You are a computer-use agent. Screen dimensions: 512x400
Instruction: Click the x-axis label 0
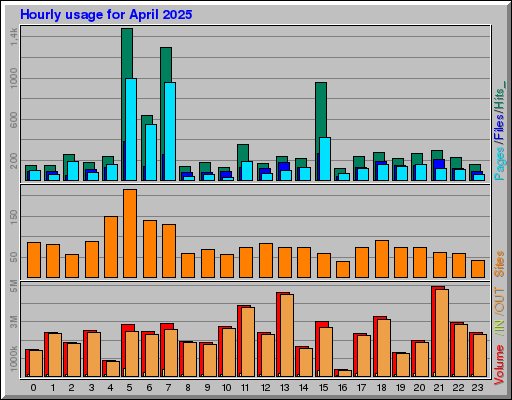tap(33, 388)
